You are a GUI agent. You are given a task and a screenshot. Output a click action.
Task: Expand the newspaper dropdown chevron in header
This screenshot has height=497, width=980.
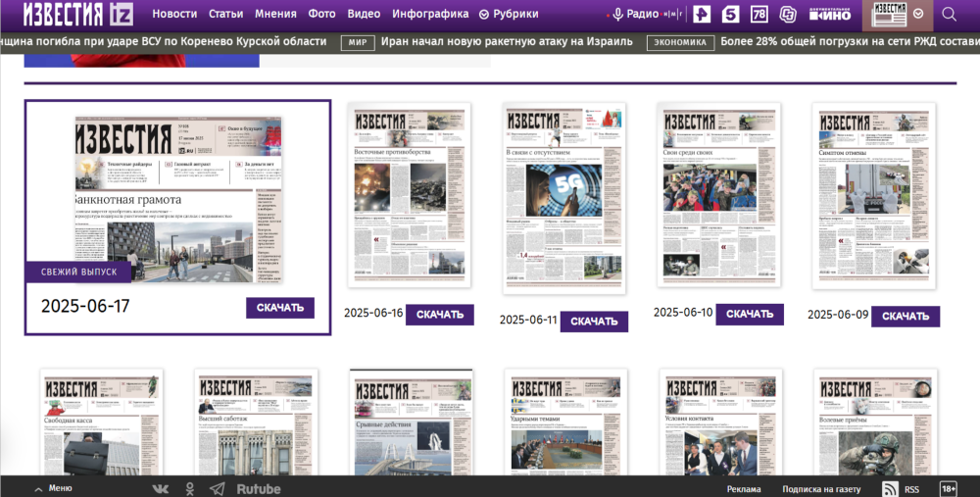pos(918,14)
